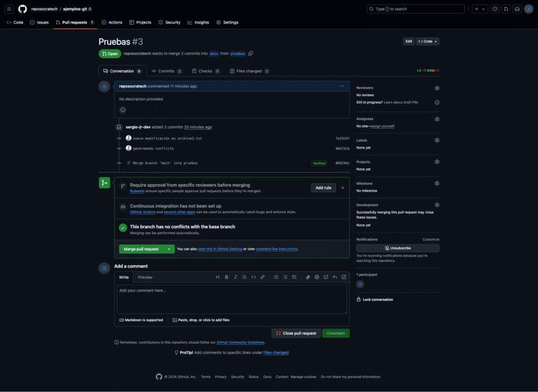
Task: Open commit genereando conflicto
Action: click(x=153, y=149)
